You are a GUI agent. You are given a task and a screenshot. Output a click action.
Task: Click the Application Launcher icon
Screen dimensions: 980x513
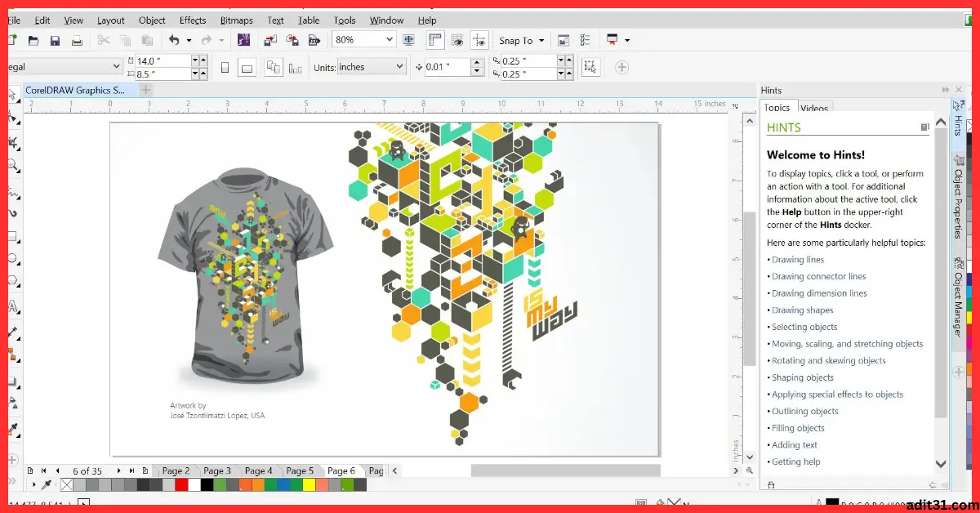click(x=612, y=40)
